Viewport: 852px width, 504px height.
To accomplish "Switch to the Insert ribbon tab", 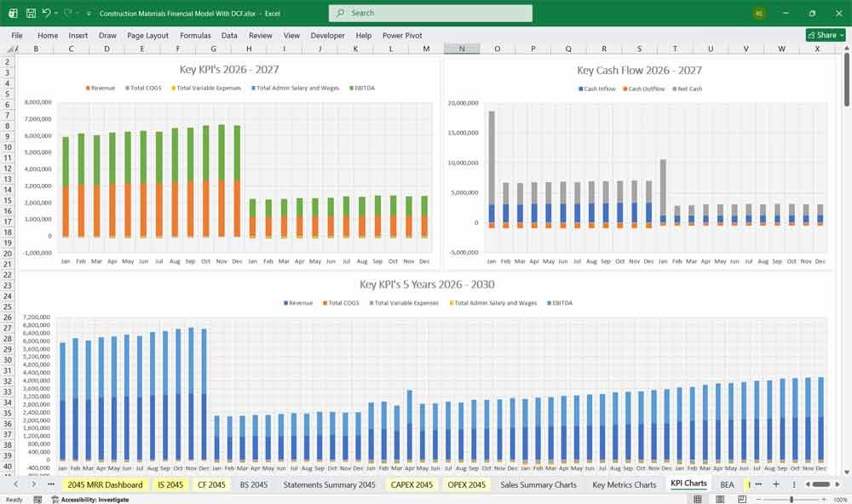I will [78, 35].
